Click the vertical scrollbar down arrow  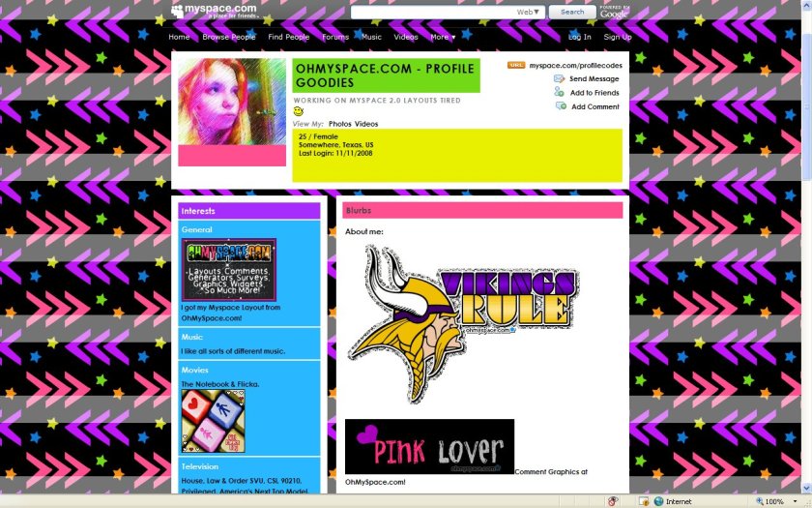click(806, 488)
